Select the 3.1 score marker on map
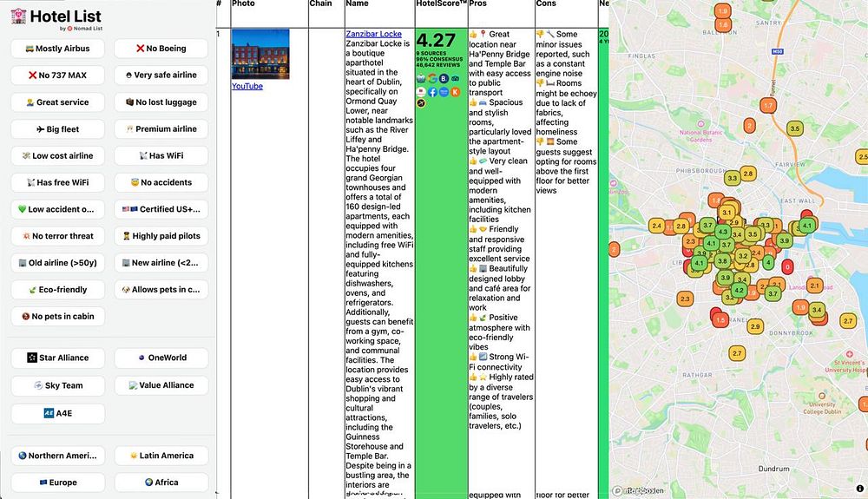Image resolution: width=868 pixels, height=499 pixels. pyautogui.click(x=727, y=213)
